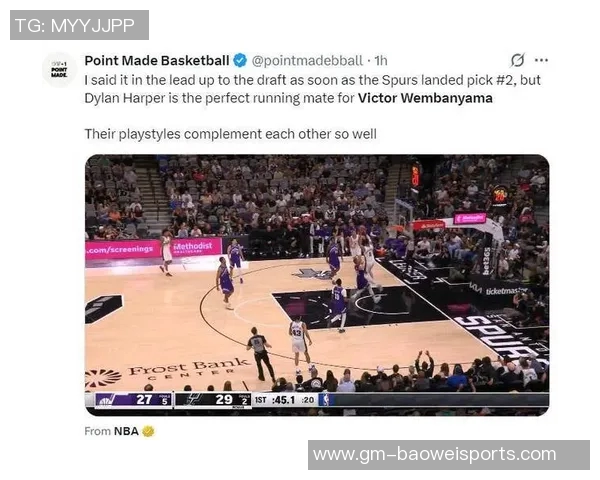The height and width of the screenshot is (480, 600).
Task: Click the NBA logo in scorebar
Action: (325, 400)
